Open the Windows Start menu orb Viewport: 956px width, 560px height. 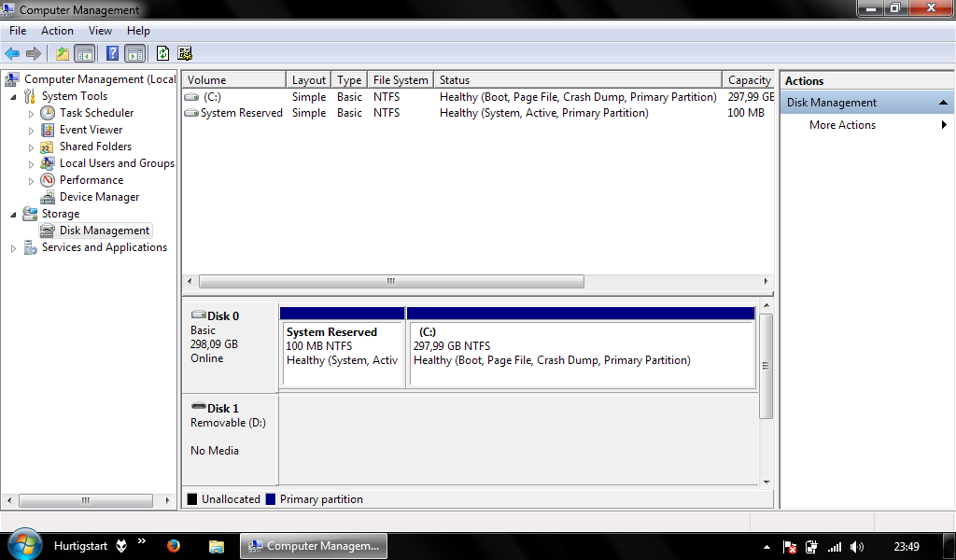pyautogui.click(x=24, y=544)
